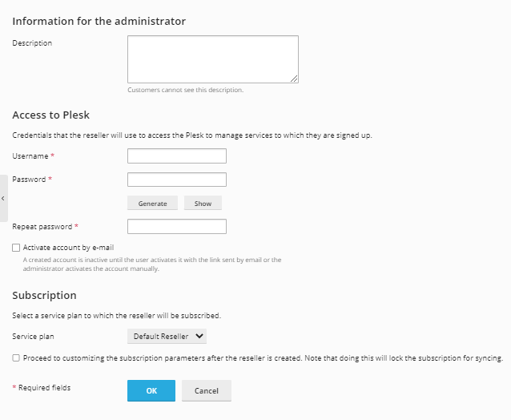The image size is (511, 420).
Task: Cancel the reseller creation form
Action: click(206, 390)
